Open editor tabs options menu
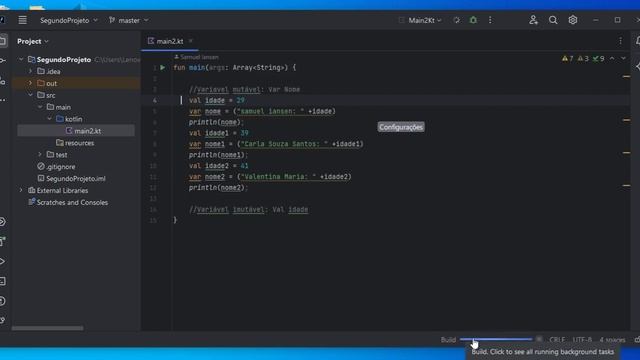 [620, 41]
